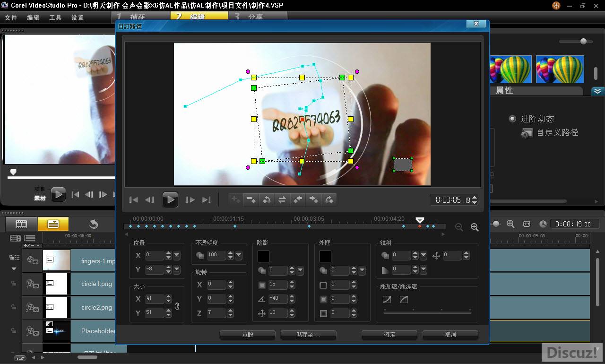The image size is (605, 364).
Task: Open Mirror opacity dropdown
Action: (423, 255)
